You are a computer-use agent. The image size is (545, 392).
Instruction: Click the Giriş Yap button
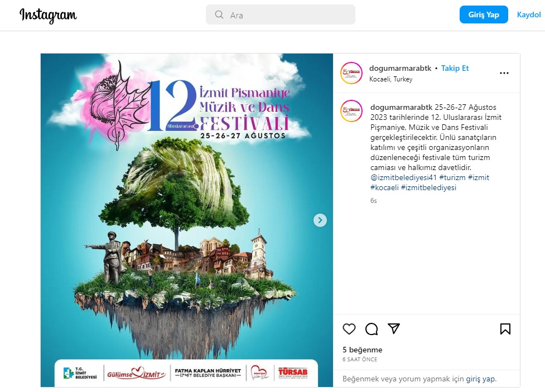pos(484,14)
